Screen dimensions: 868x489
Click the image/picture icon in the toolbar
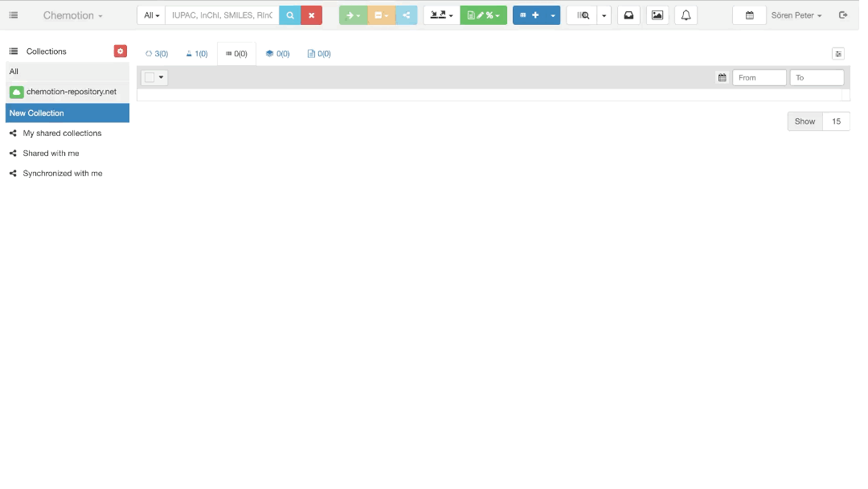pos(657,15)
